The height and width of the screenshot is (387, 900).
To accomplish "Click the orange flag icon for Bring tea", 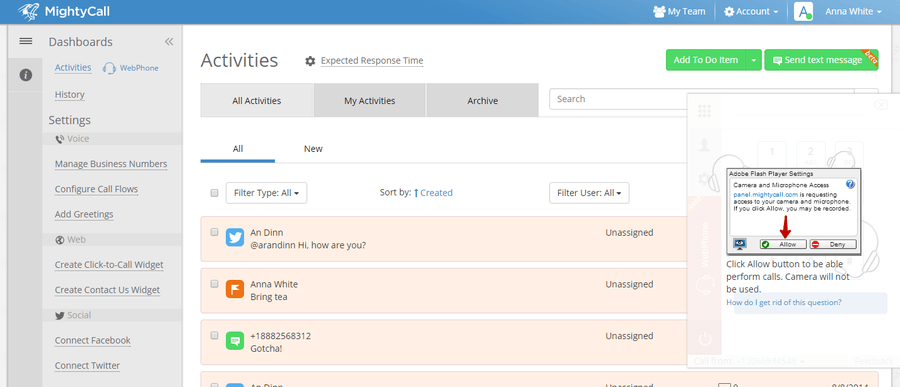I will [235, 289].
